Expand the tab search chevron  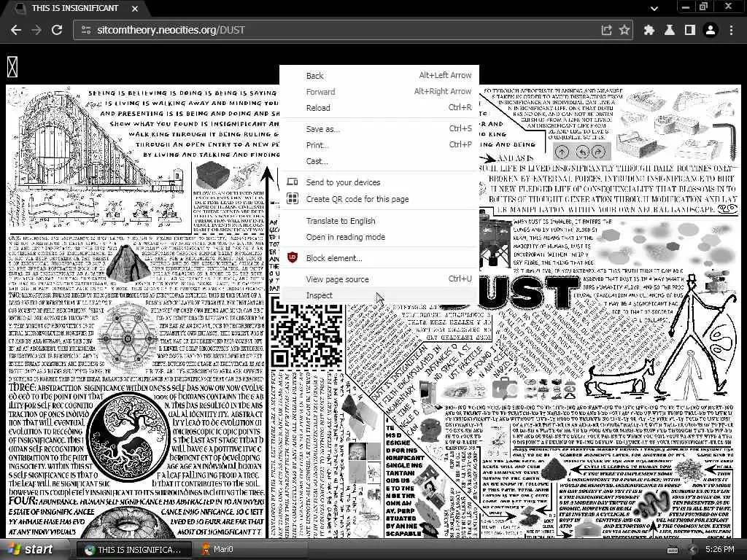tap(654, 9)
